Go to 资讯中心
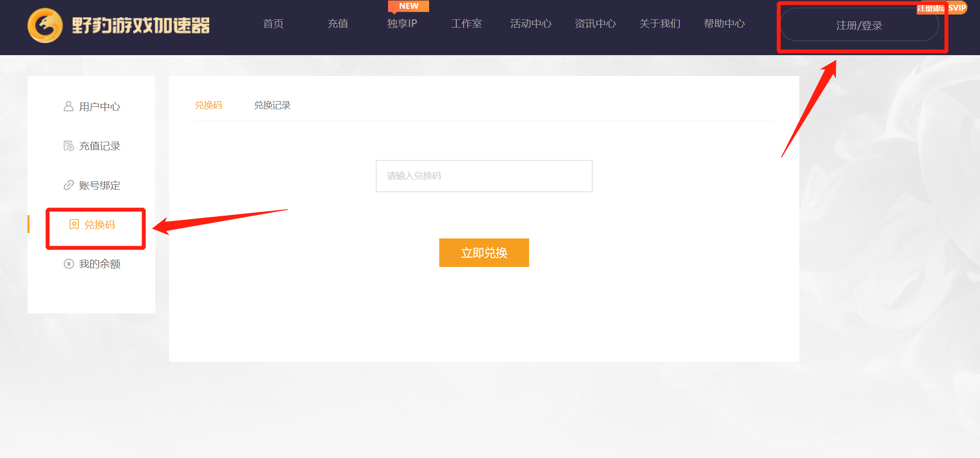This screenshot has height=458, width=980. point(595,24)
